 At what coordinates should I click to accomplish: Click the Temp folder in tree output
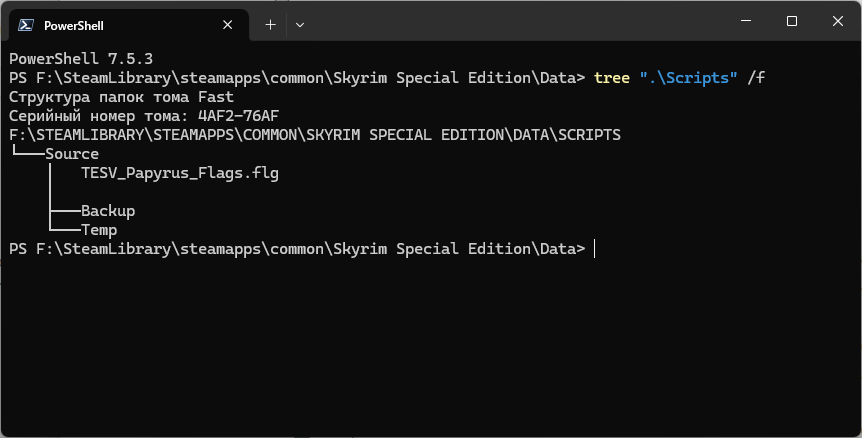pyautogui.click(x=99, y=230)
